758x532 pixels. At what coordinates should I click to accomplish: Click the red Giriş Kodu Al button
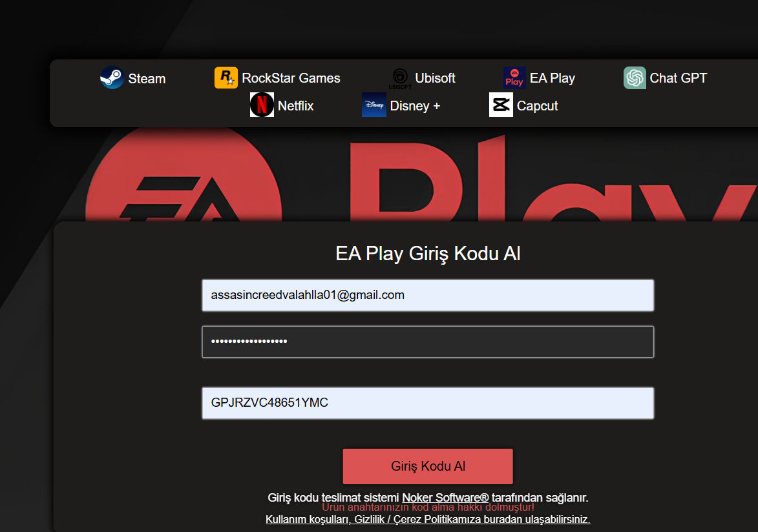[x=428, y=466]
